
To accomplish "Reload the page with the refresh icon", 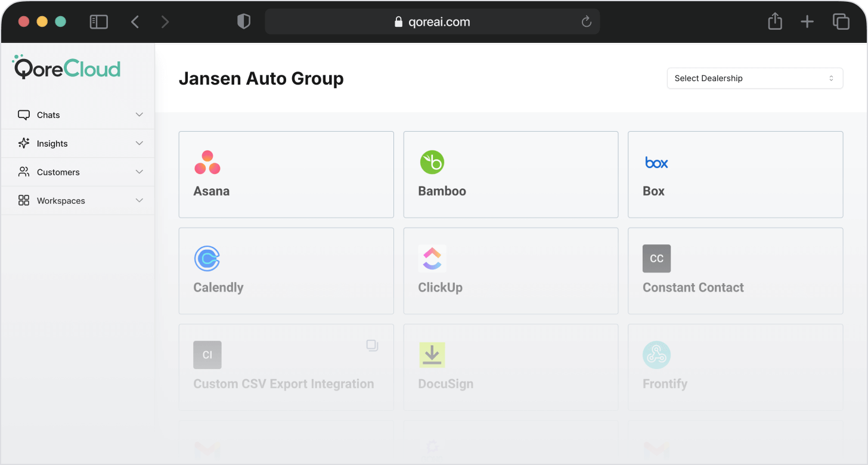I will 586,22.
